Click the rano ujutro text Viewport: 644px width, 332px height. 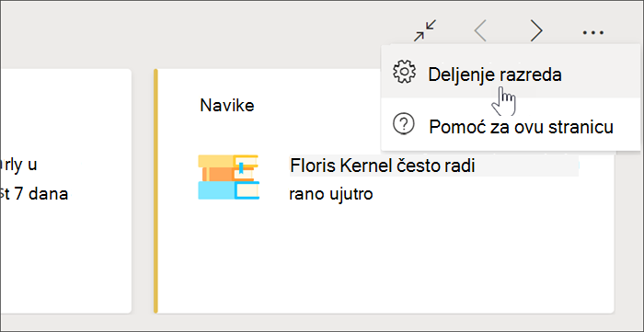(x=331, y=194)
